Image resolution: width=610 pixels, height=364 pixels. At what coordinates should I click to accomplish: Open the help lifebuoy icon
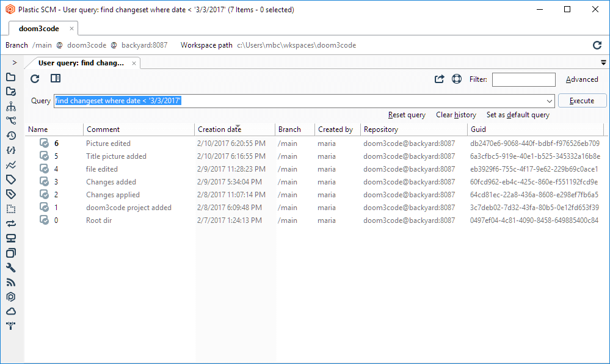pyautogui.click(x=457, y=79)
